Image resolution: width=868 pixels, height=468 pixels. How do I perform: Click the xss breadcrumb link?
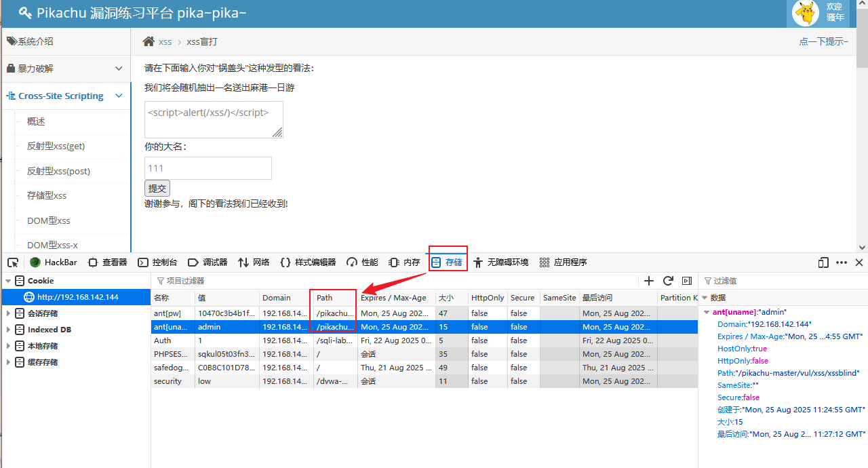point(165,42)
